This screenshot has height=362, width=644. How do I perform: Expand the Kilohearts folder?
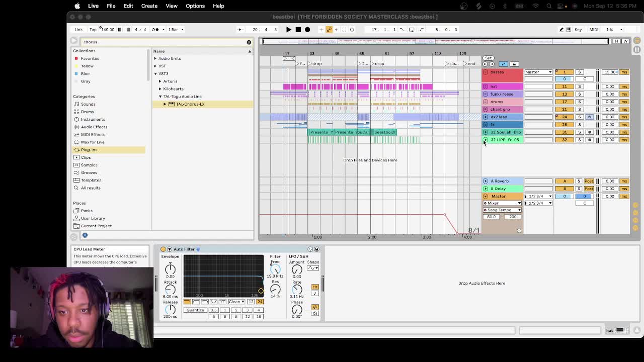[x=160, y=89]
